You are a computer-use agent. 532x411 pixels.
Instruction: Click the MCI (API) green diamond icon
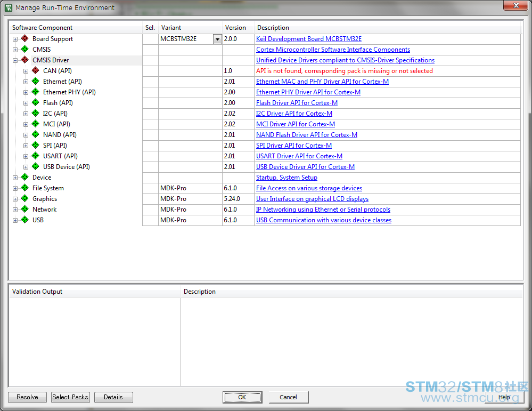pos(36,124)
